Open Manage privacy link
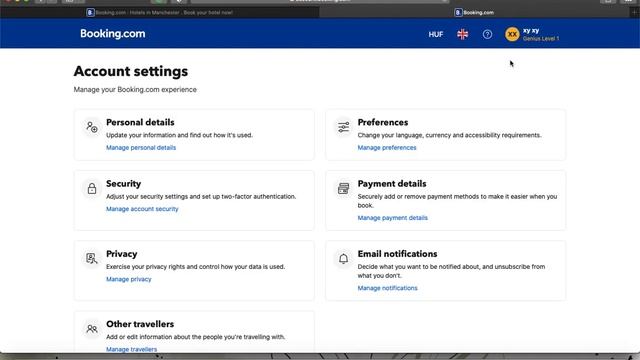Image resolution: width=640 pixels, height=360 pixels. [x=129, y=279]
